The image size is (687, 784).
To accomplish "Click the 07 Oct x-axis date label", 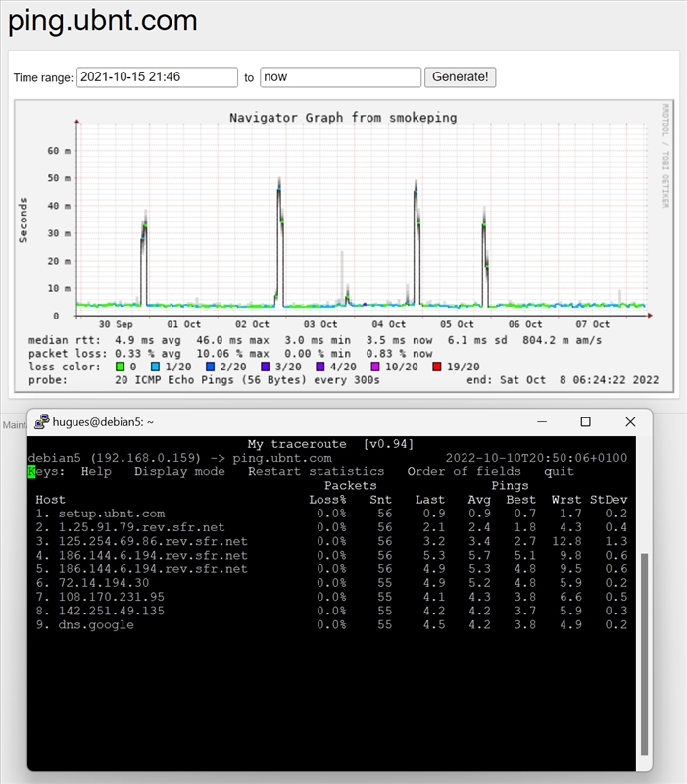I will click(x=593, y=324).
